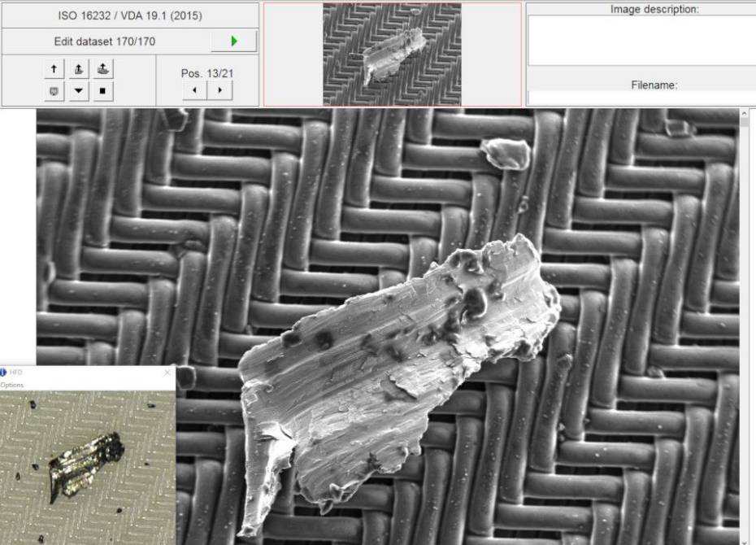
Task: Click the ISO 16232 / VDA 19.1 header
Action: (130, 15)
